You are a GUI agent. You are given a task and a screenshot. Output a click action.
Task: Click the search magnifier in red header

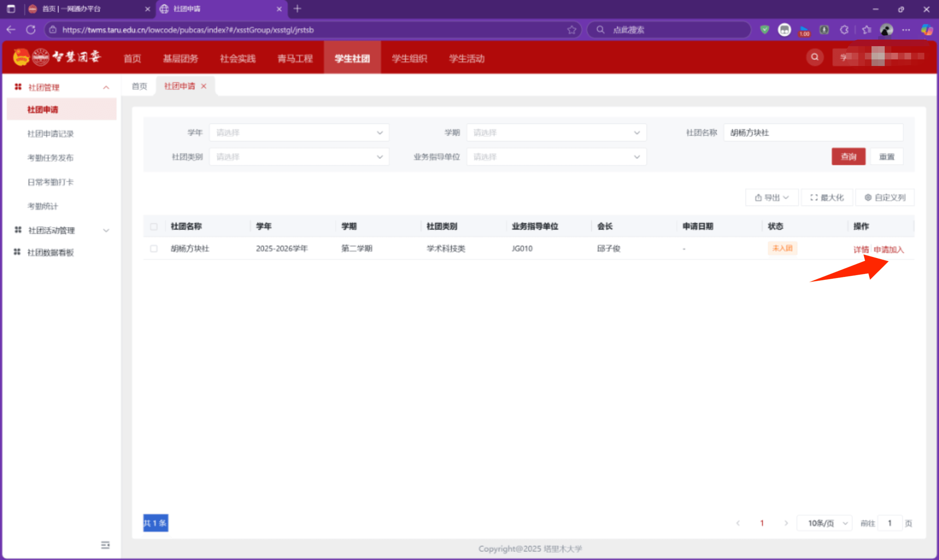click(814, 58)
